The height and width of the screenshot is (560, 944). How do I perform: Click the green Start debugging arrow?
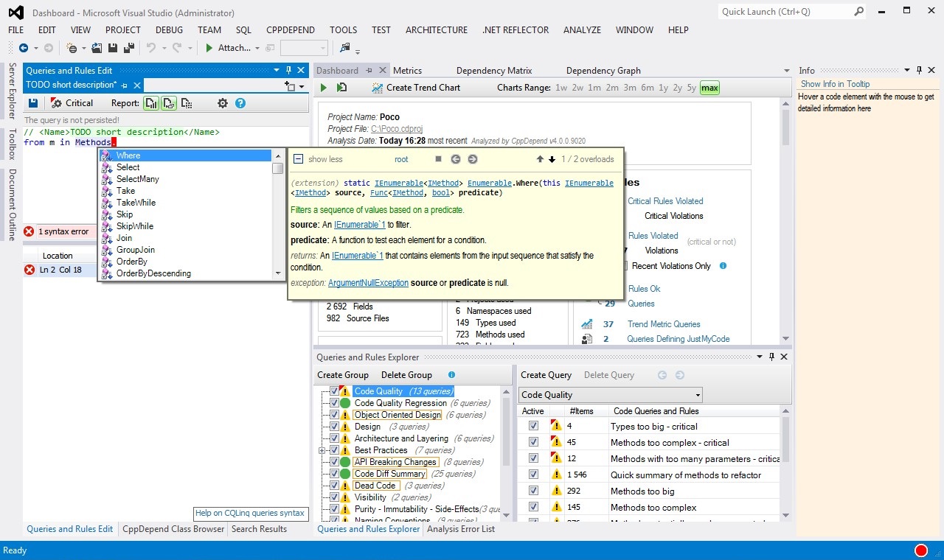coord(209,48)
